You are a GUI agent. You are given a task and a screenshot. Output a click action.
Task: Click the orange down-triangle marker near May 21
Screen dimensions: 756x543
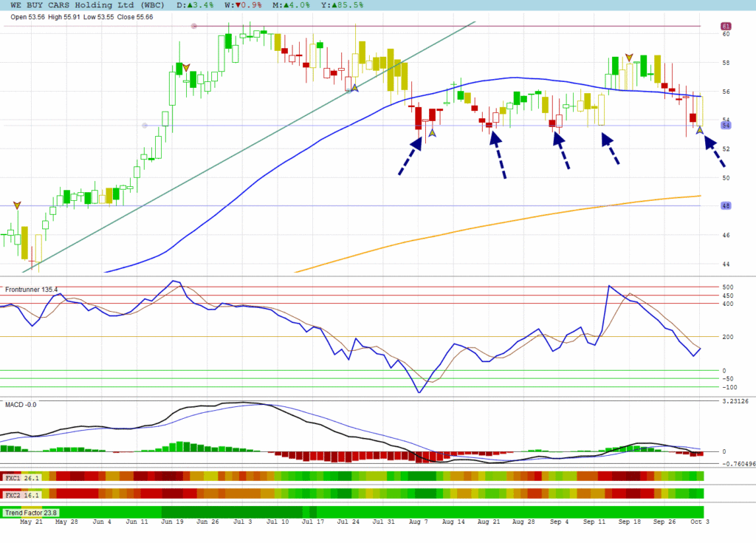click(x=17, y=205)
